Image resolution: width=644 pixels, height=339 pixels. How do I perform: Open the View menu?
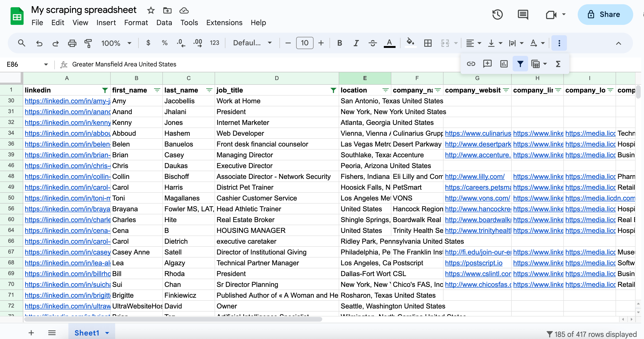(x=80, y=23)
